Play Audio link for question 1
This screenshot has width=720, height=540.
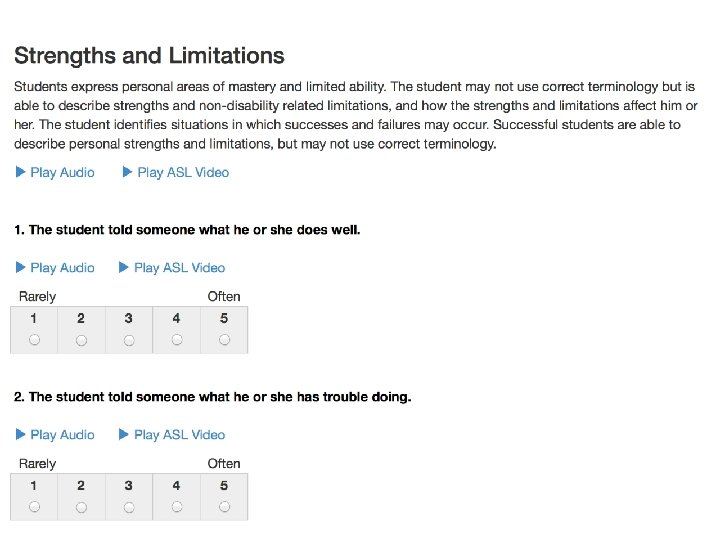tap(62, 267)
